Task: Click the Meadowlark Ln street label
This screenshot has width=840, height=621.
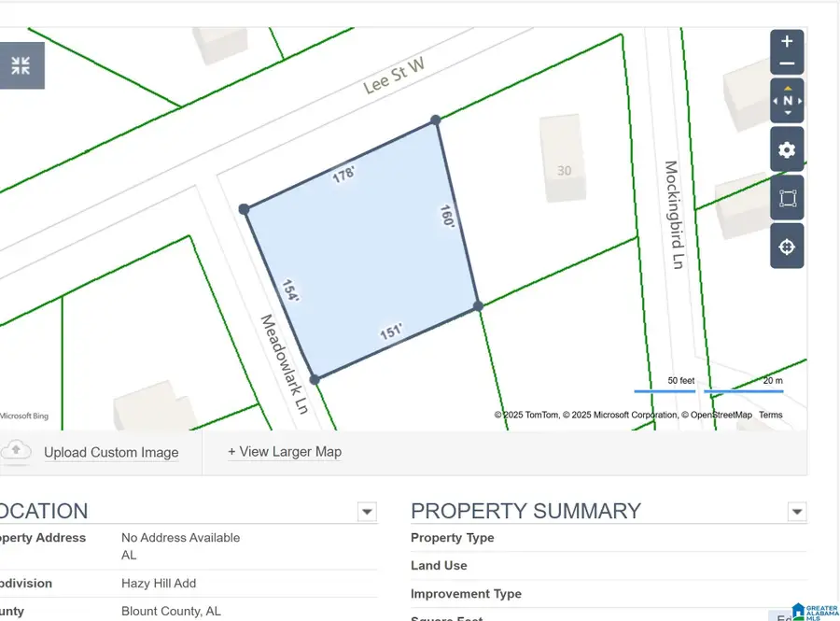Action: click(283, 364)
